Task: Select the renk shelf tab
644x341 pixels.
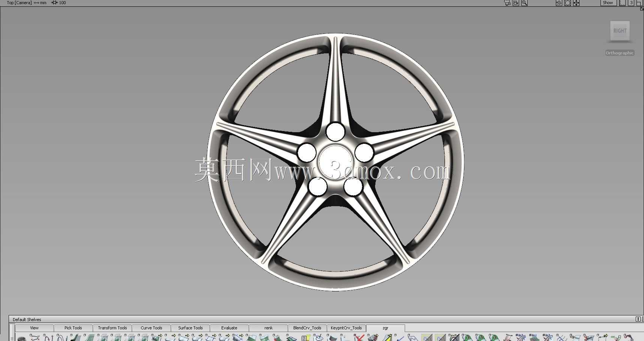Action: tap(269, 328)
